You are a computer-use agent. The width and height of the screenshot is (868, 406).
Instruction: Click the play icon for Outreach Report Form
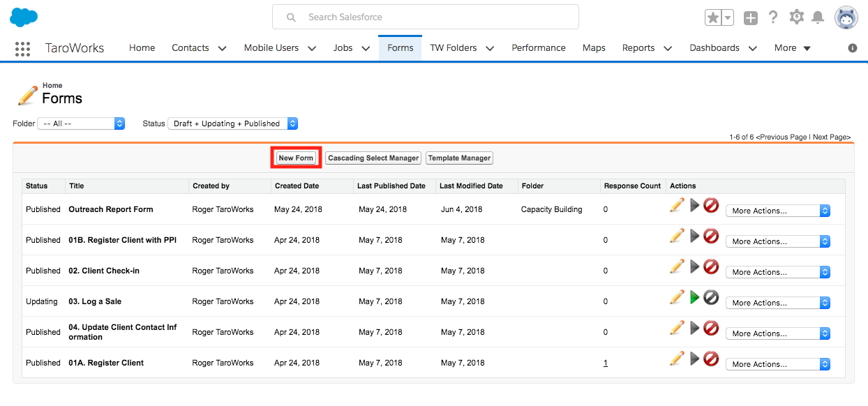coord(694,205)
